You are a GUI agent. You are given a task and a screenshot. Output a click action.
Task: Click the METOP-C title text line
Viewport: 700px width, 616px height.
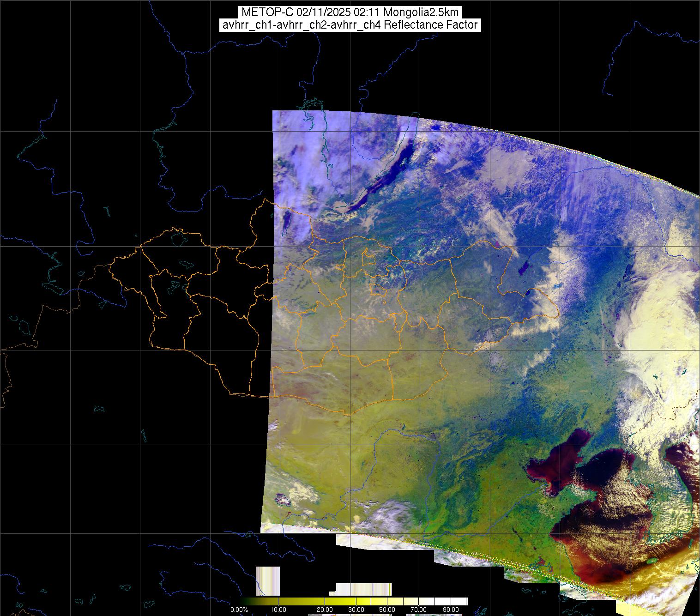click(x=350, y=12)
